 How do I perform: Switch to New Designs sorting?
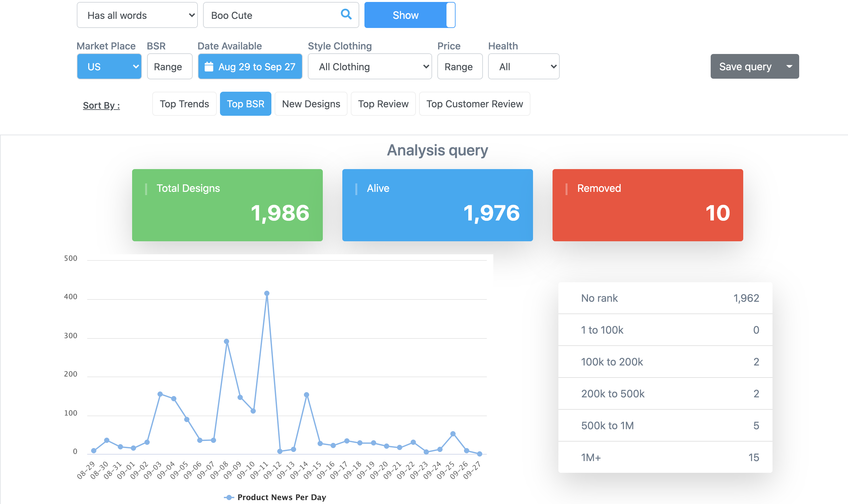pyautogui.click(x=311, y=104)
